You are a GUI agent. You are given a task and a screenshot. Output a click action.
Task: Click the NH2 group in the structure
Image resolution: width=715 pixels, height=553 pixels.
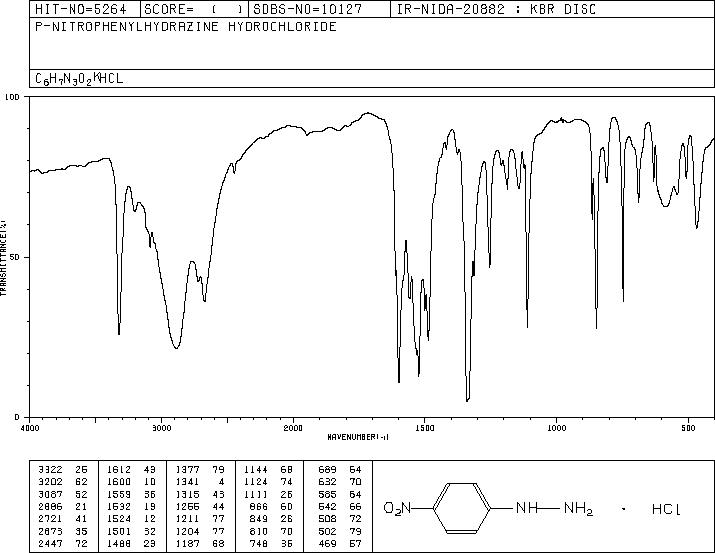coord(578,509)
